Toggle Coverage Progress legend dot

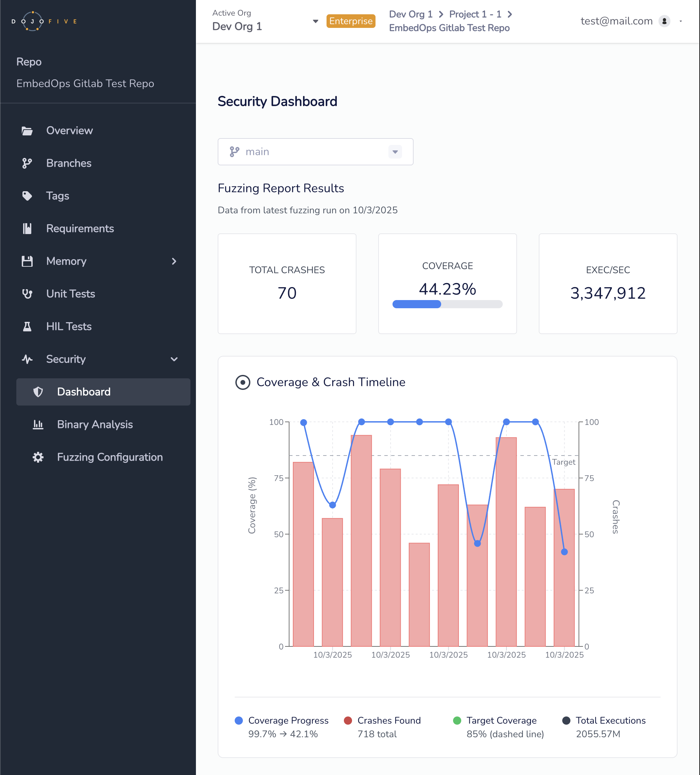pyautogui.click(x=239, y=721)
